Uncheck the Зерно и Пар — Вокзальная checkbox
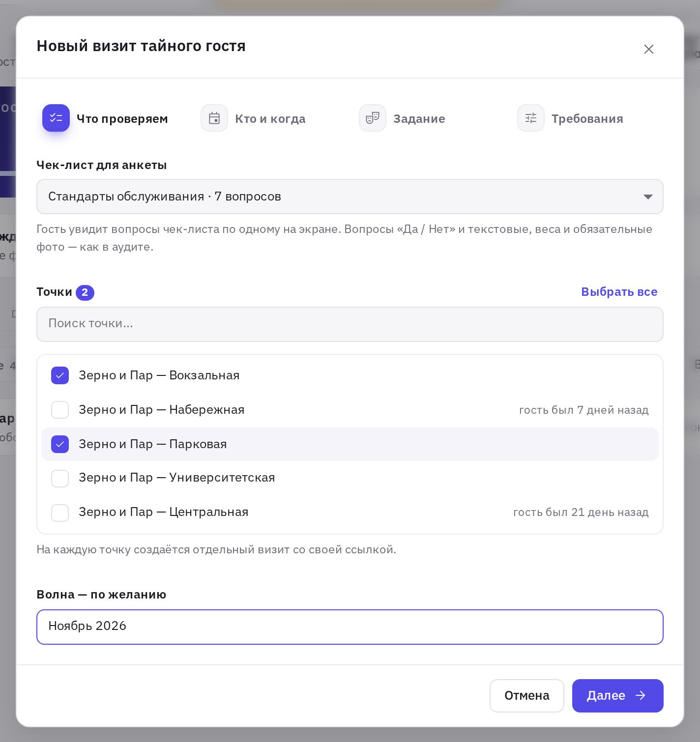This screenshot has width=700, height=742. pos(60,375)
